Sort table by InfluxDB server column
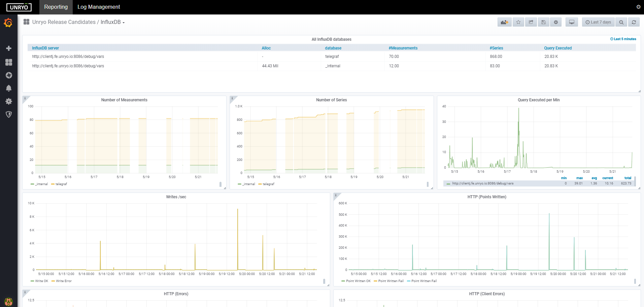The width and height of the screenshot is (644, 307). click(x=45, y=48)
